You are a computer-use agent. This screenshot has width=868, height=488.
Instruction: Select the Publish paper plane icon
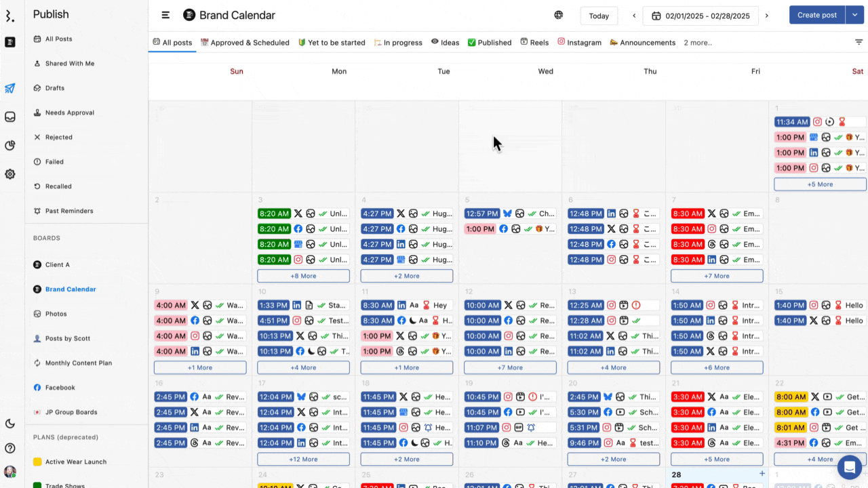(9, 87)
